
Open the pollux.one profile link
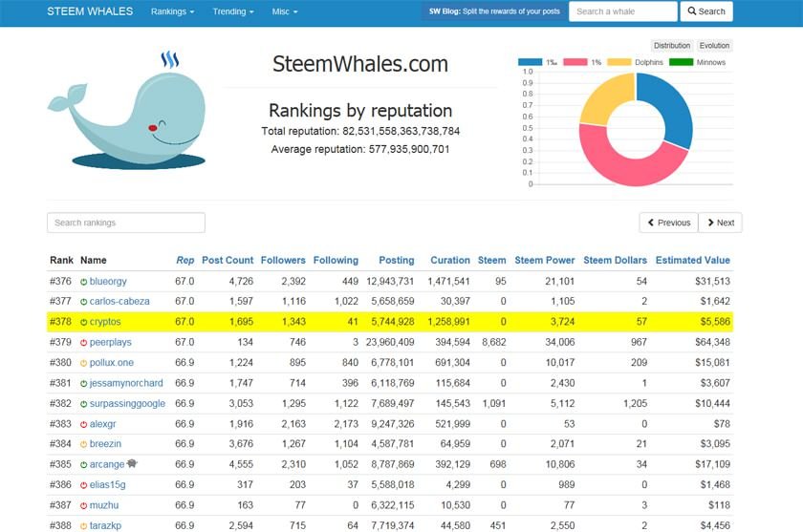coord(112,363)
